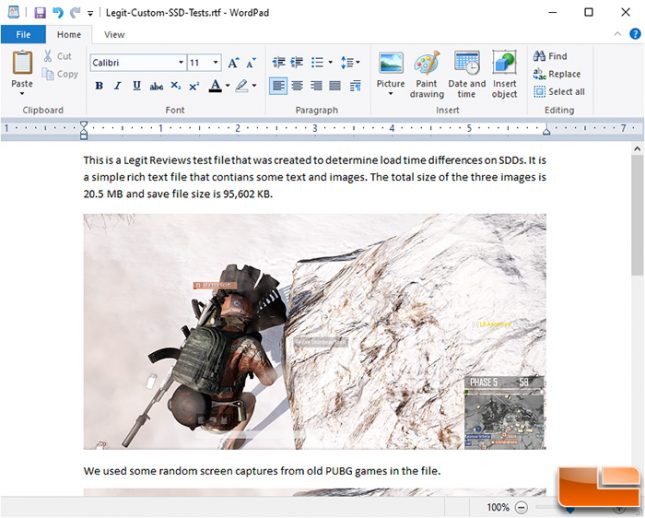
Task: Cut the selected content
Action: pyautogui.click(x=58, y=56)
